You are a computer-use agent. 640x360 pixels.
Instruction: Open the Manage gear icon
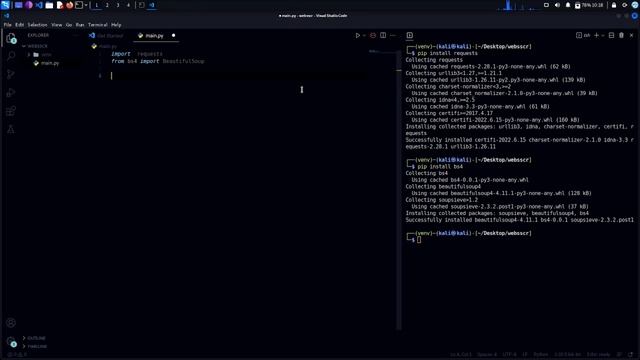(11, 342)
